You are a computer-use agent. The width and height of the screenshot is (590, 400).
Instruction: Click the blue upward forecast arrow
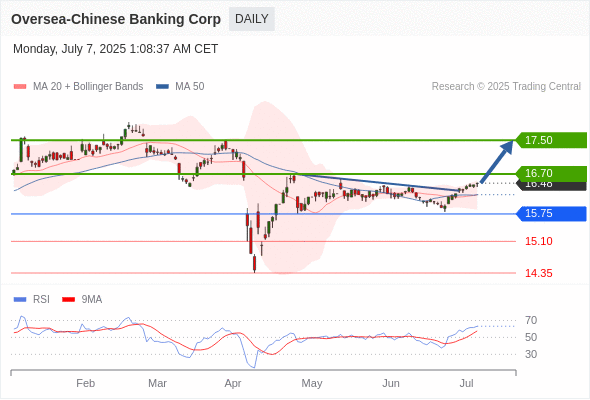coord(497,161)
